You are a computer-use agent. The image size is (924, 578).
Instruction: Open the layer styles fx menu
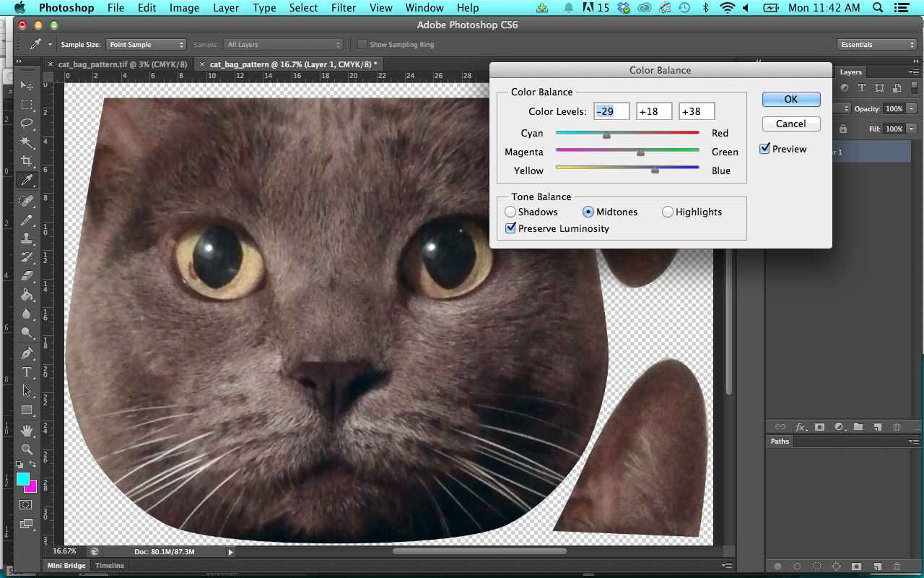800,426
